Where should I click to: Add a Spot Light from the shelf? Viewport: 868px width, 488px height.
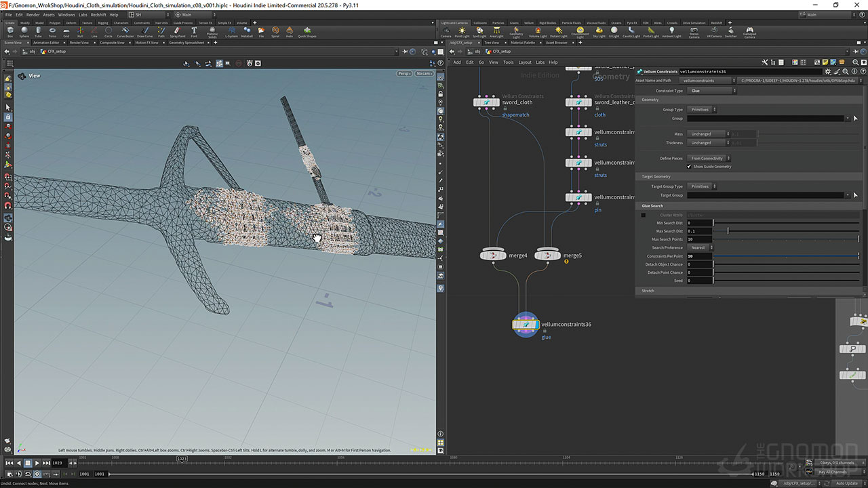[x=479, y=30]
